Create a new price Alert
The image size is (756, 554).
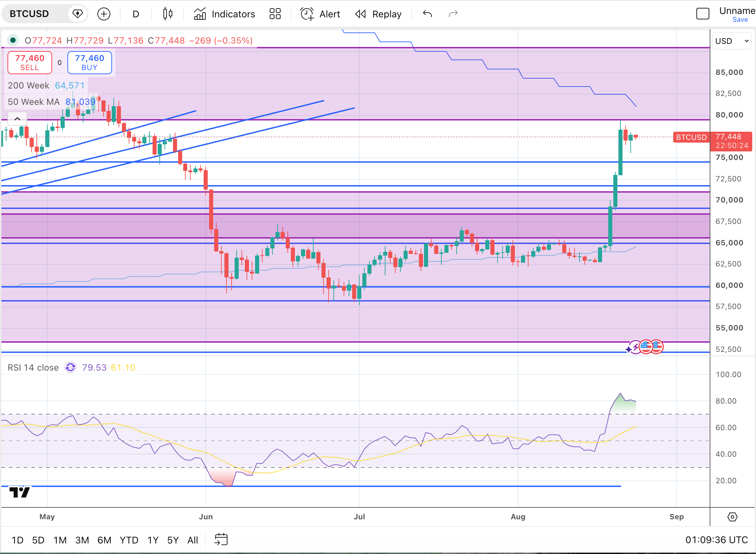[320, 14]
